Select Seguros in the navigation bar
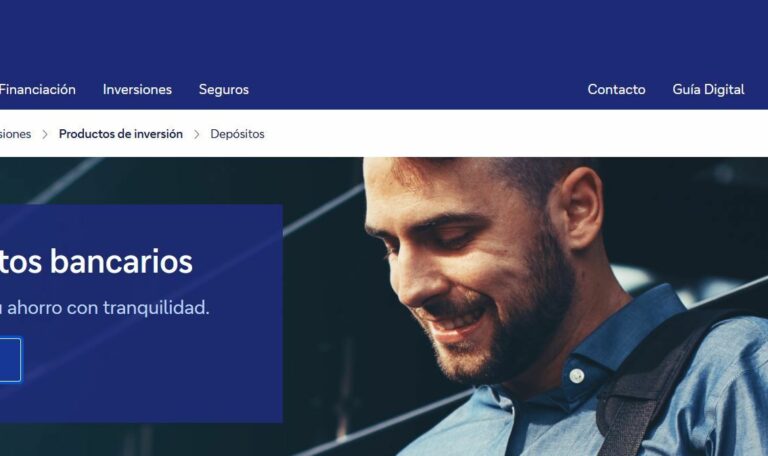Screen dimensions: 768x456 click(x=224, y=90)
